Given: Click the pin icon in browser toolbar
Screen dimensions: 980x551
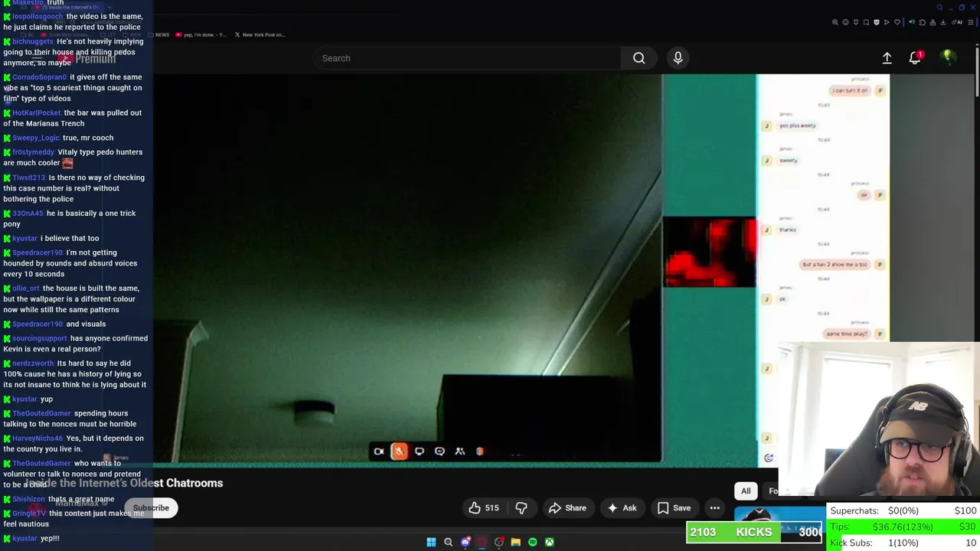Looking at the screenshot, I should pos(856,22).
